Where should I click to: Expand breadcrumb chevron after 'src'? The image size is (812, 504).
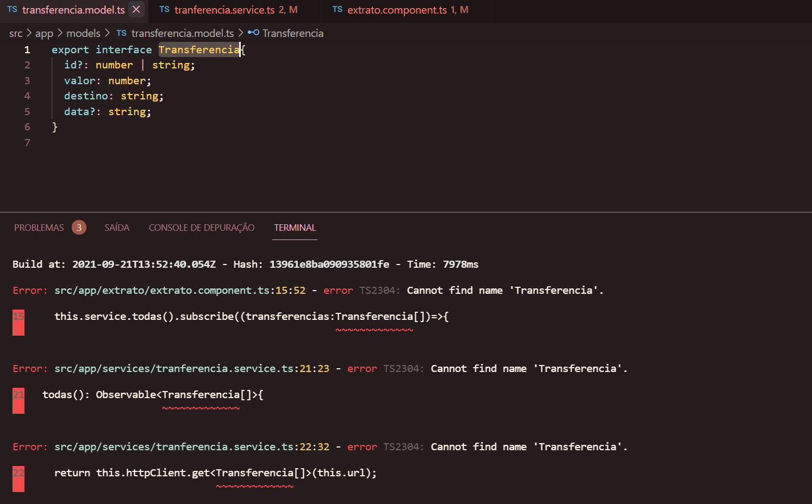click(x=29, y=34)
